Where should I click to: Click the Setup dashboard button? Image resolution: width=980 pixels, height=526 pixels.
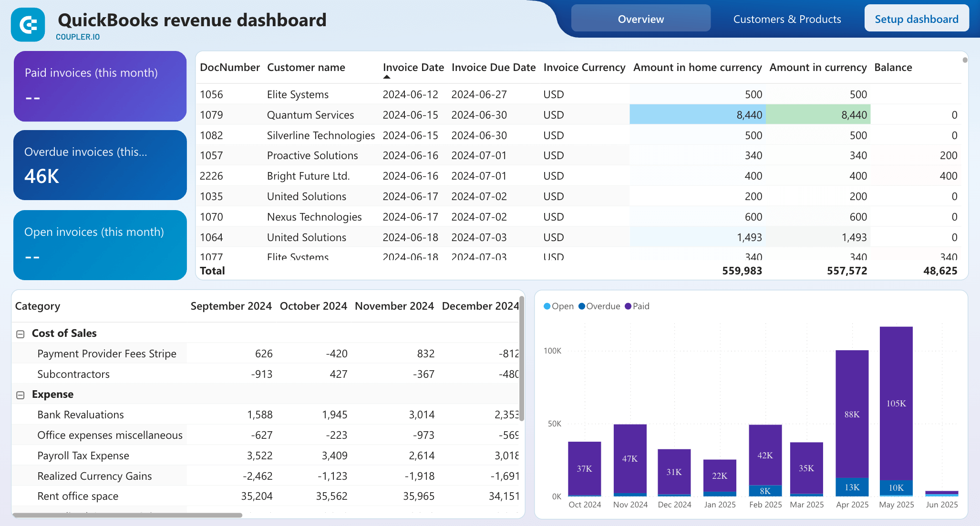pos(917,19)
